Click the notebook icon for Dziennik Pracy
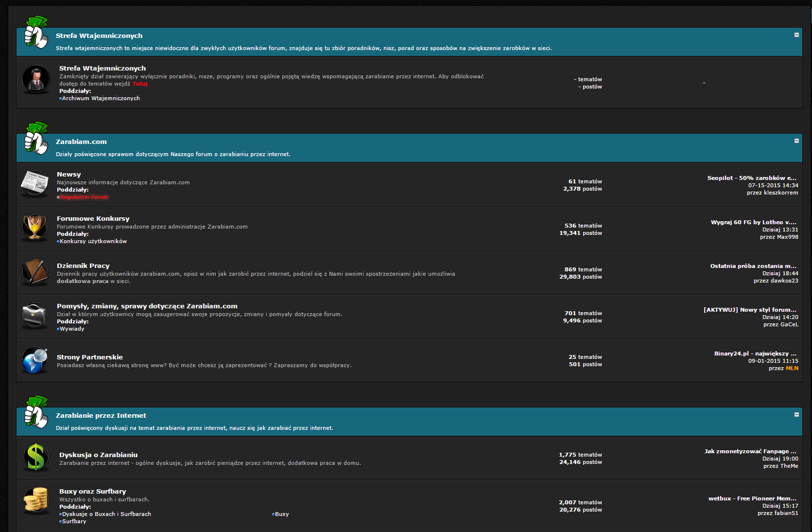The image size is (812, 532). tap(35, 271)
